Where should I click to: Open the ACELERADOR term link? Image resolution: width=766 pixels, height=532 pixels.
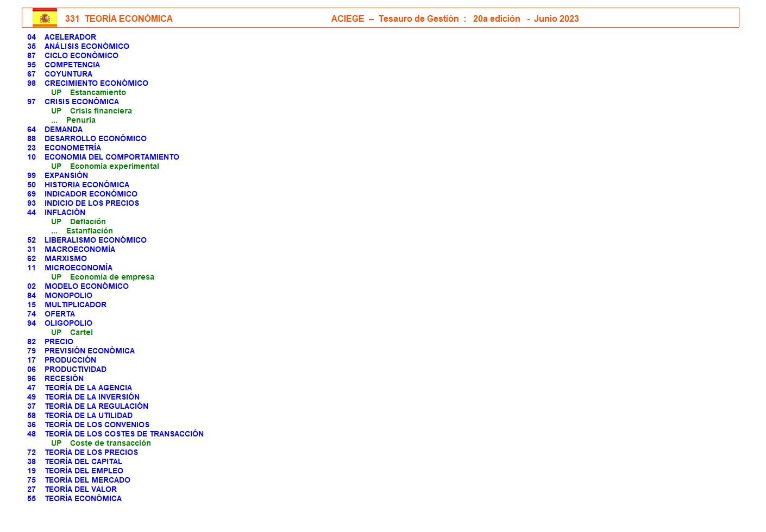70,37
